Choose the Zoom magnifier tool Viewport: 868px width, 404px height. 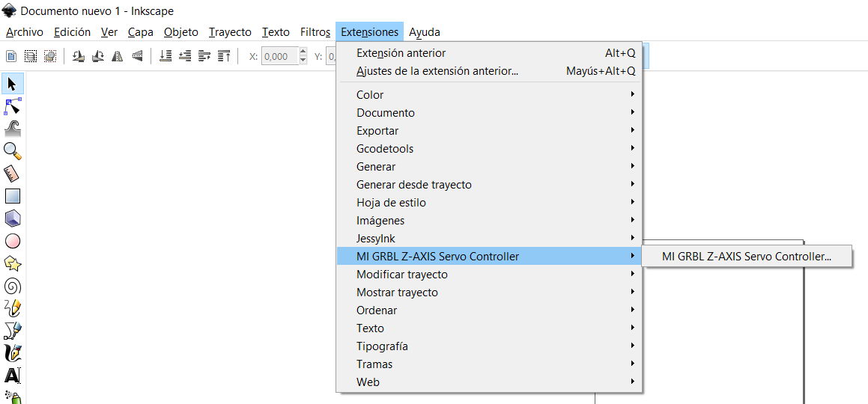click(13, 151)
